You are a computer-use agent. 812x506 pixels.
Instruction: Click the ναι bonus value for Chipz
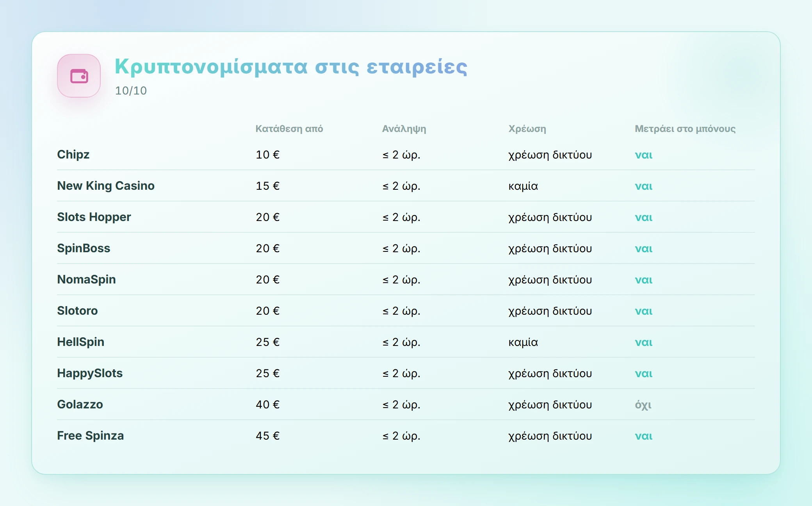[x=643, y=155]
